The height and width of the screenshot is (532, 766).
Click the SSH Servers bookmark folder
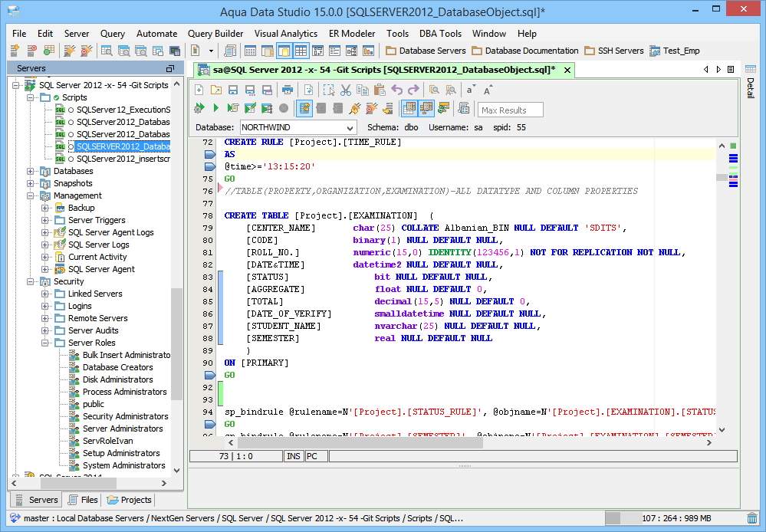click(x=613, y=51)
